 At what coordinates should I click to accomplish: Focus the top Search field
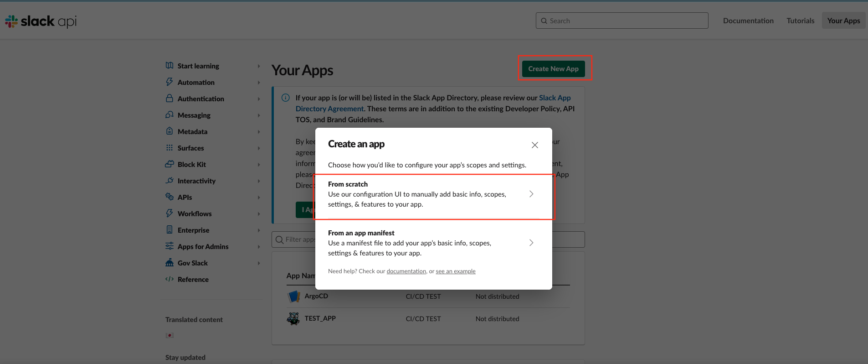click(622, 21)
